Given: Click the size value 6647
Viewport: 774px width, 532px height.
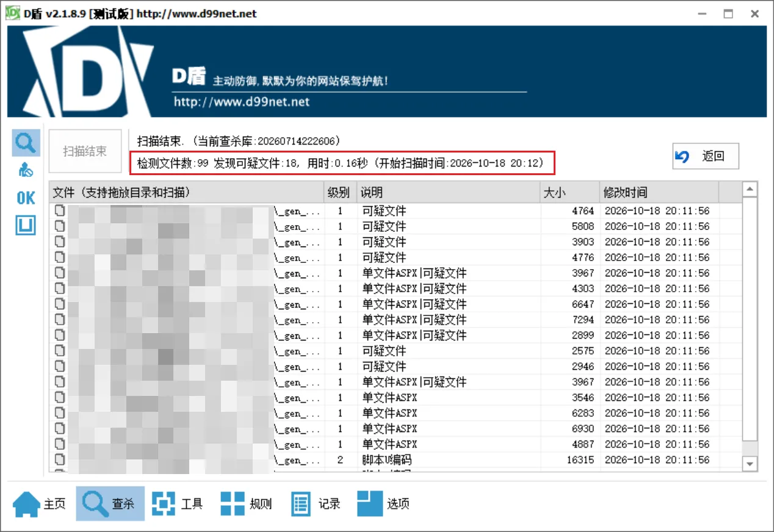Looking at the screenshot, I should click(x=583, y=304).
